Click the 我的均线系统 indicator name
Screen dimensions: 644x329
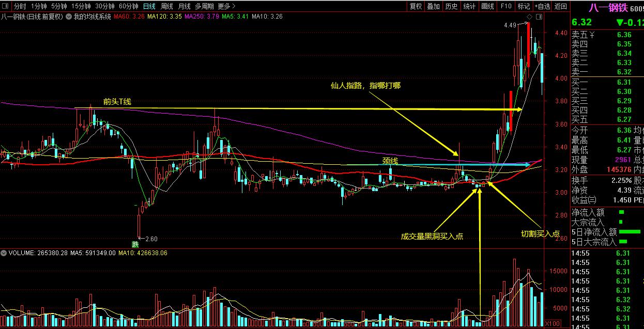pos(93,17)
